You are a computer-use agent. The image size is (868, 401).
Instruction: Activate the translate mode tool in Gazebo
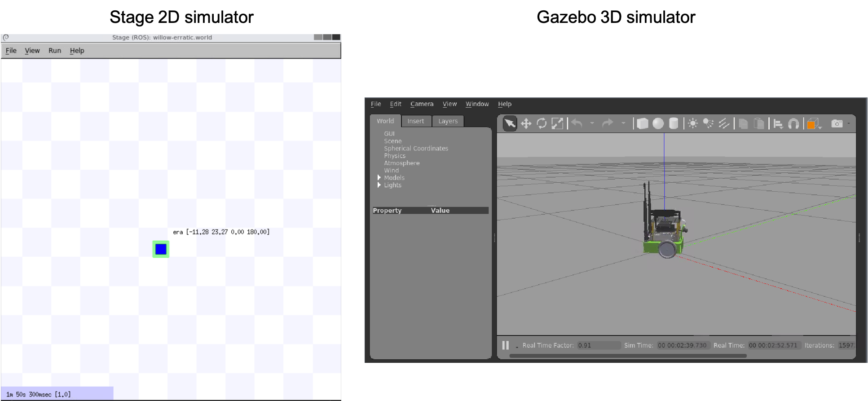point(526,123)
